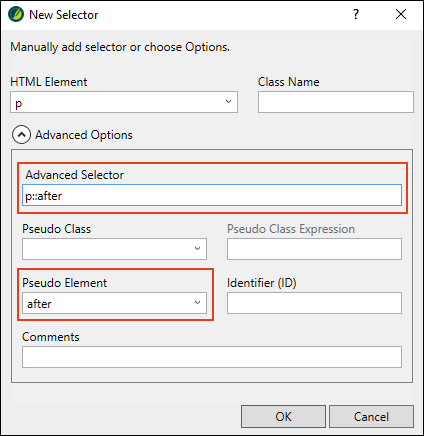Confirm with the OK button
The height and width of the screenshot is (436, 424).
pos(283,416)
